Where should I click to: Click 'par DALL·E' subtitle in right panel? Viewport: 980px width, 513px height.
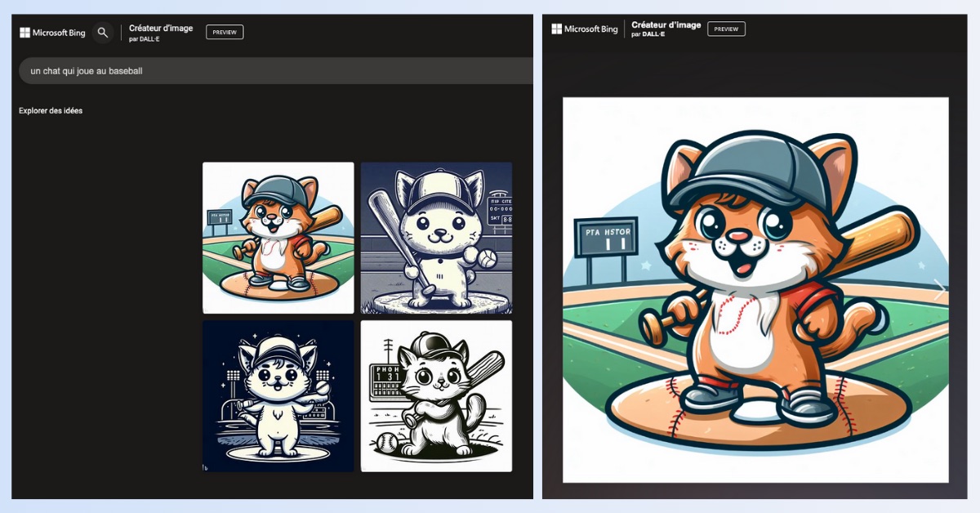coord(648,34)
